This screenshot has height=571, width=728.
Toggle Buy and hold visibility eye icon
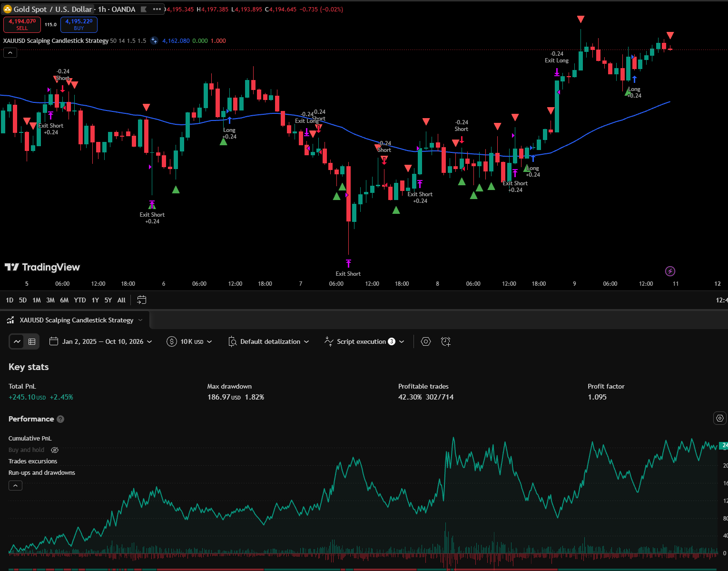(x=55, y=450)
